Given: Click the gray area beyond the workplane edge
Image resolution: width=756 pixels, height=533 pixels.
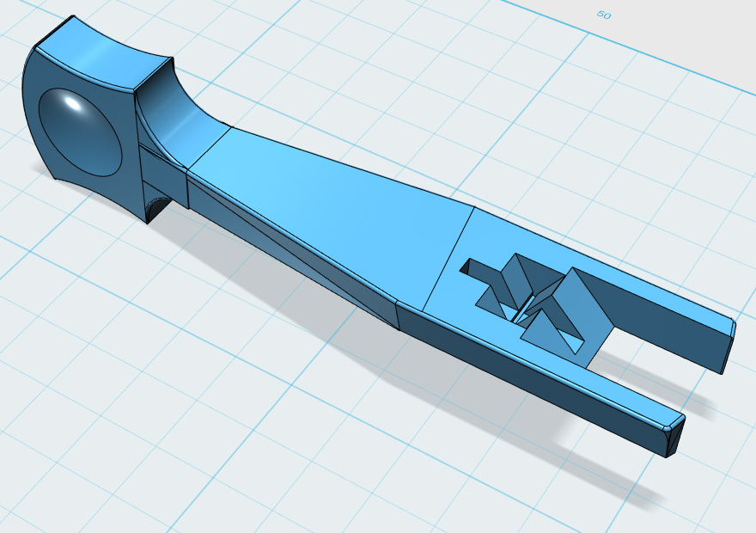Looking at the screenshot, I should 687,34.
